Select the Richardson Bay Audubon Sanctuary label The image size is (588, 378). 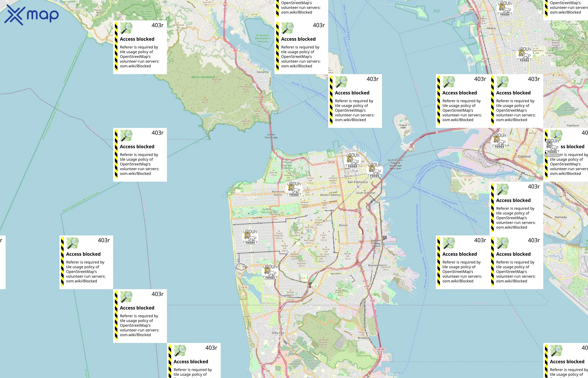(x=262, y=38)
